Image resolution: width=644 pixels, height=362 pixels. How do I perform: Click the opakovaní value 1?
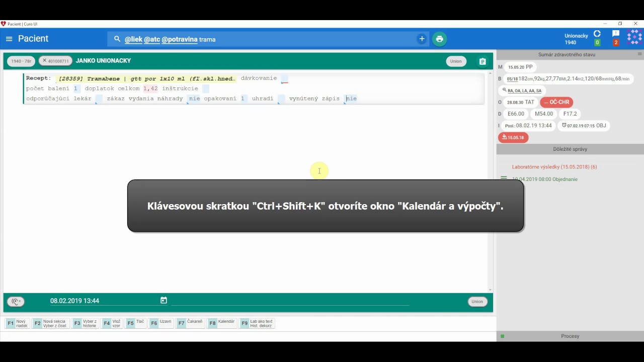tap(243, 99)
